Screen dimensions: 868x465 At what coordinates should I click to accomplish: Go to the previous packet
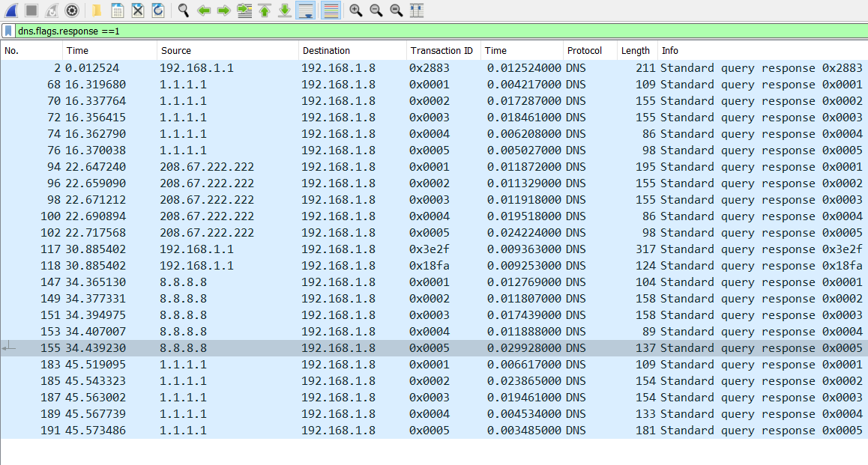pos(203,10)
